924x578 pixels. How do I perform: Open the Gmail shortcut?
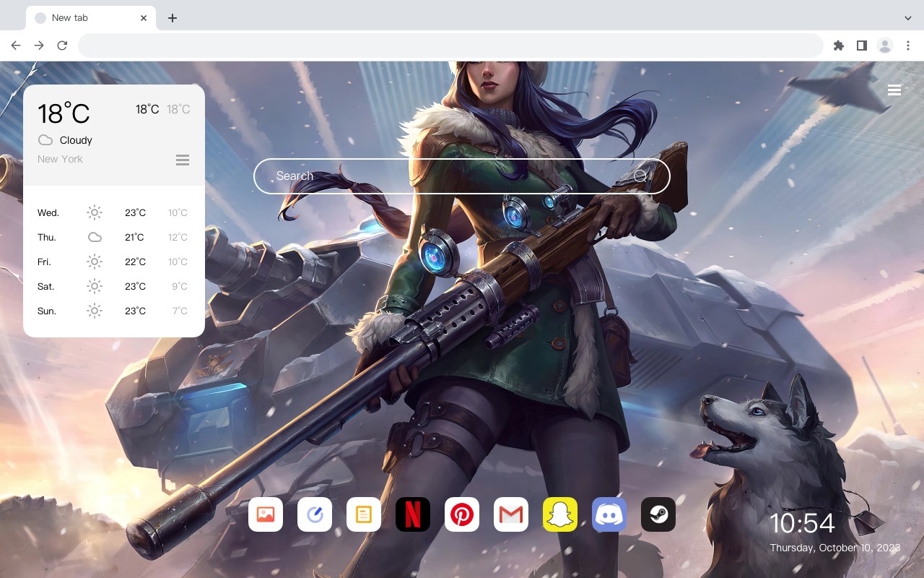(511, 514)
